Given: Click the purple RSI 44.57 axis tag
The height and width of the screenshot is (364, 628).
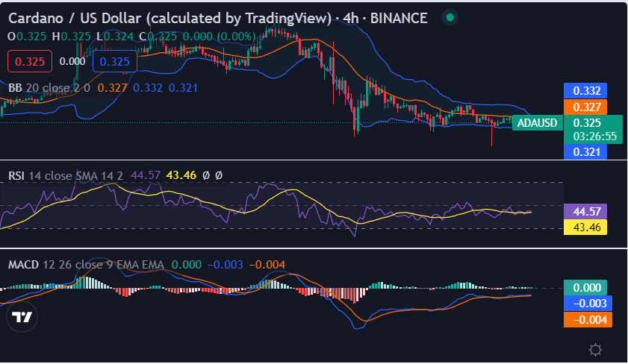Looking at the screenshot, I should (585, 211).
